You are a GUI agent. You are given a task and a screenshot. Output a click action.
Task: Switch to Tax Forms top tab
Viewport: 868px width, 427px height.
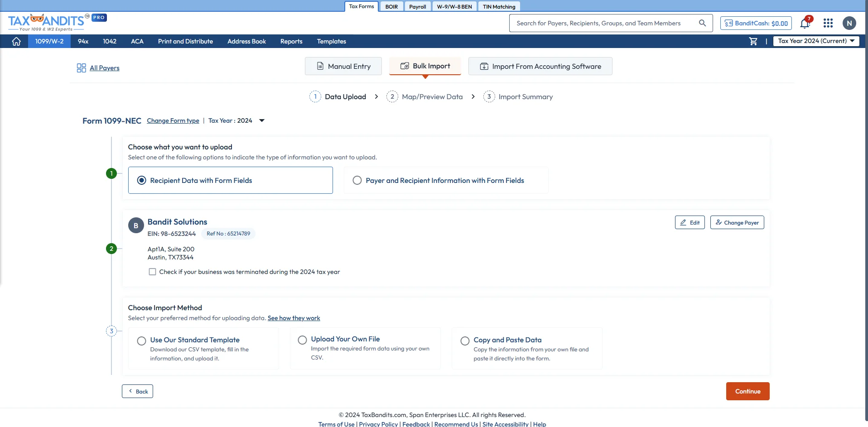click(x=361, y=6)
